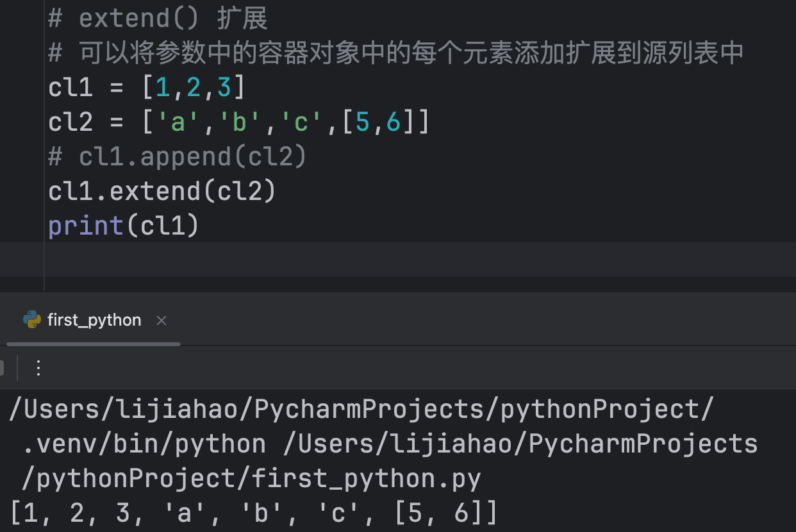Viewport: 796px width, 532px height.
Task: Click console line '/pythonProject/first_python.py'
Action: pyautogui.click(x=252, y=479)
